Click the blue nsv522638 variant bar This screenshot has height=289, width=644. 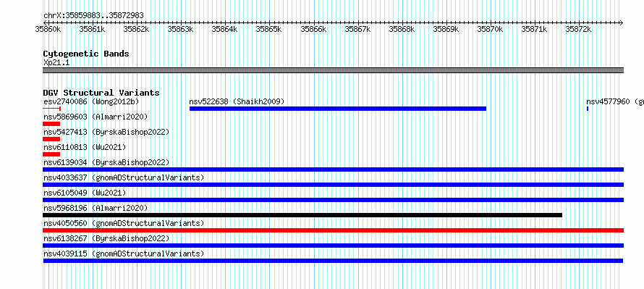click(338, 109)
